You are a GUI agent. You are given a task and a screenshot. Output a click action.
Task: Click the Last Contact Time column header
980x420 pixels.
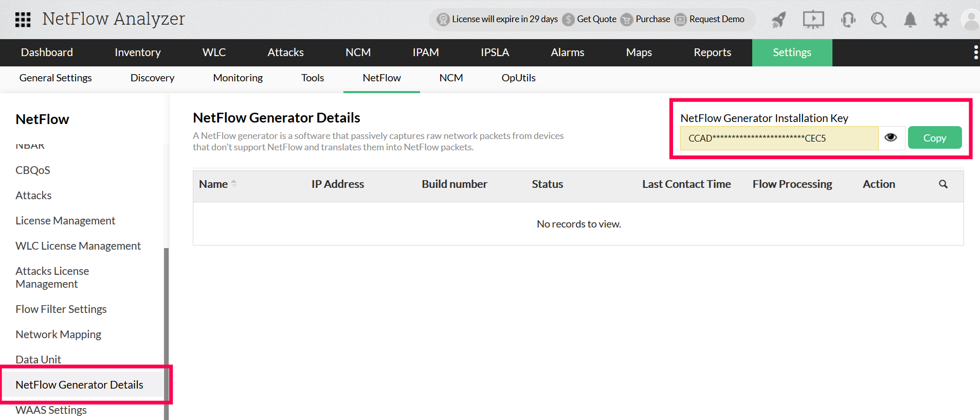(686, 184)
